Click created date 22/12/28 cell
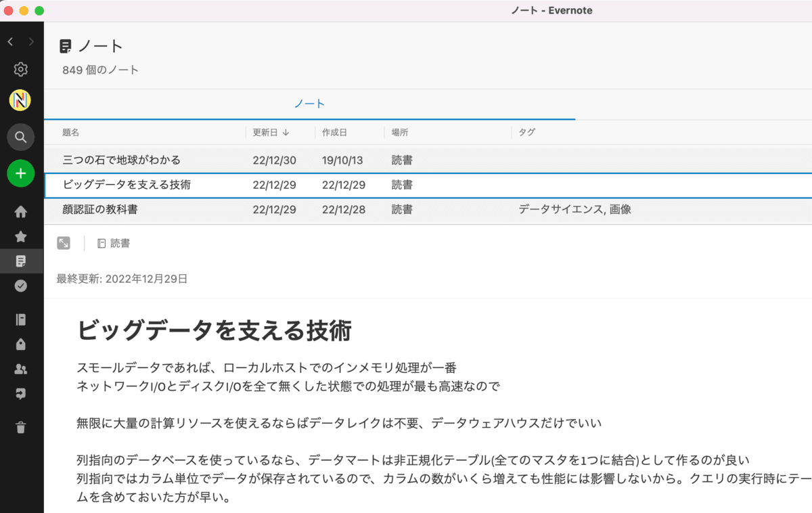 point(344,210)
